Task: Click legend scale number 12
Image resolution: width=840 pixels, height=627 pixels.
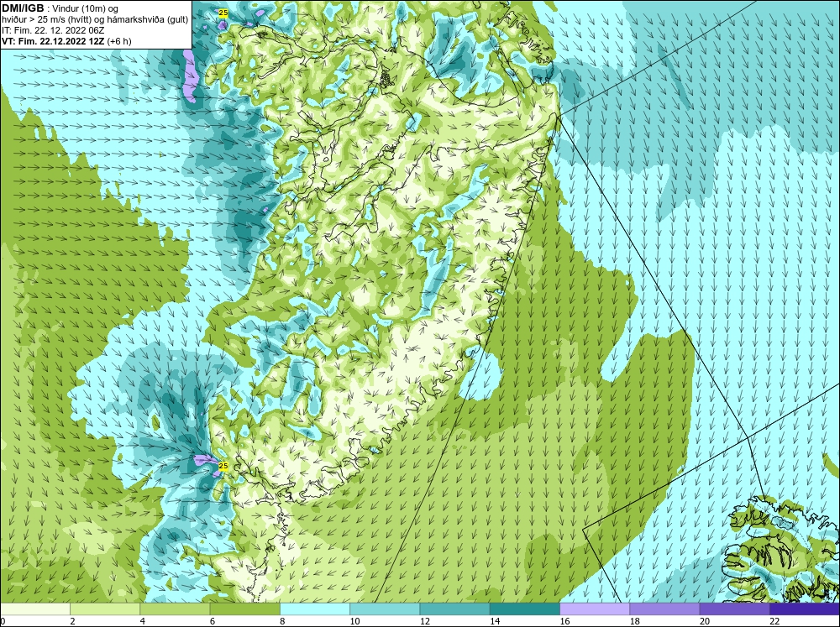Action: (425, 621)
